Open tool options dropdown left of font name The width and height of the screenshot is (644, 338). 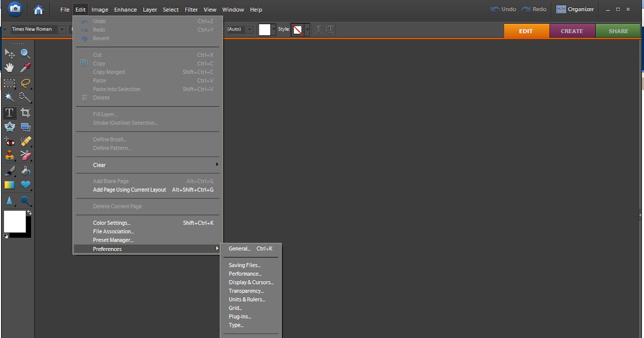pyautogui.click(x=5, y=30)
